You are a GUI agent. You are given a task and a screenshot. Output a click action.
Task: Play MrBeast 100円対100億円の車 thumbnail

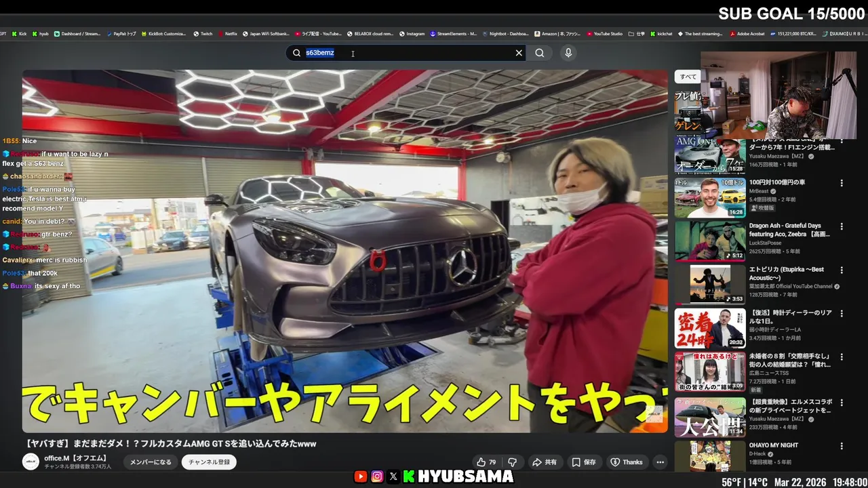coord(710,198)
